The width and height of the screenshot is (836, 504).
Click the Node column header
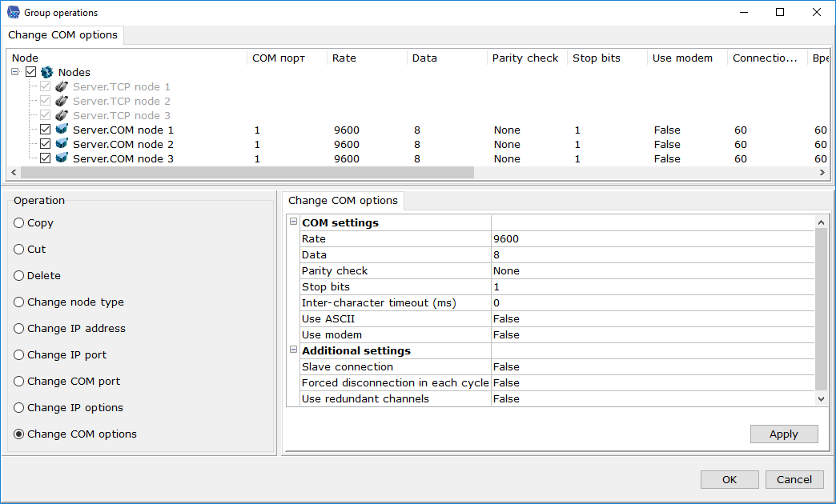coord(127,58)
